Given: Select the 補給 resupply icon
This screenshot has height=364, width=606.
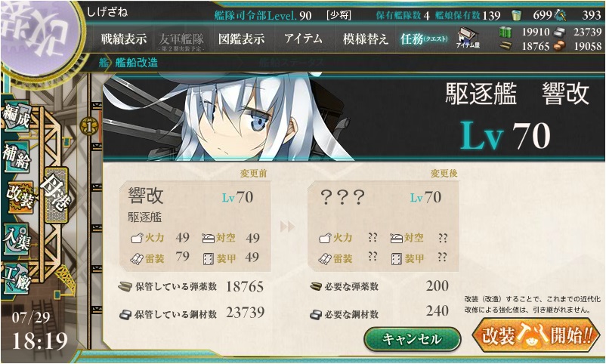Looking at the screenshot, I should click(16, 156).
